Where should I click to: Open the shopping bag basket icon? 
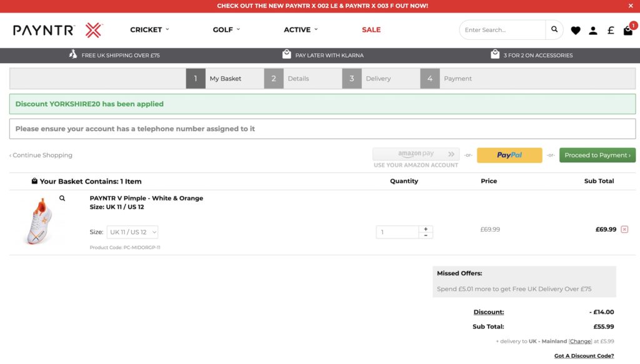[628, 31]
